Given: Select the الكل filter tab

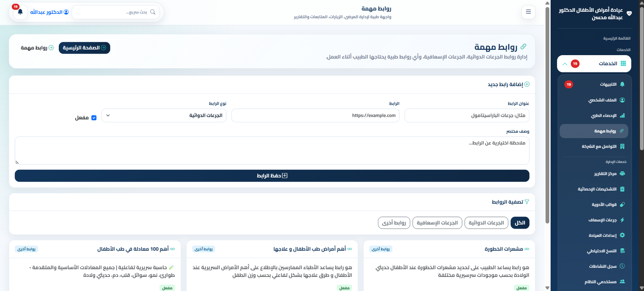Looking at the screenshot, I should [x=520, y=223].
